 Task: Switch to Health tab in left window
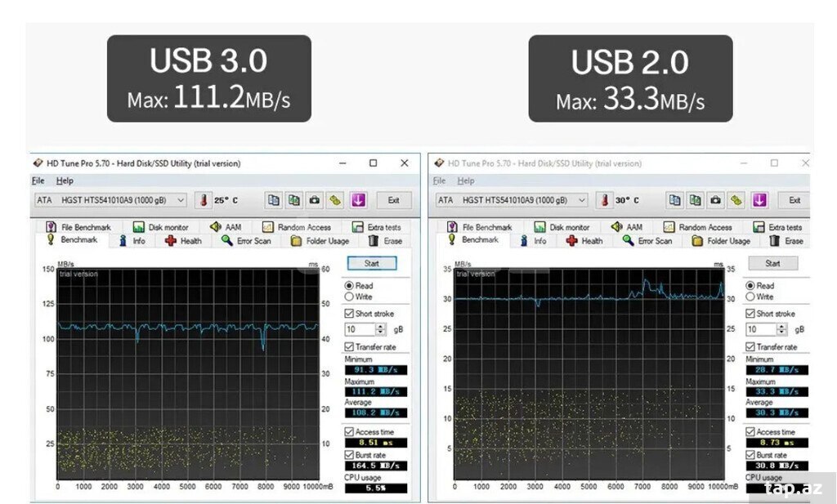coord(184,241)
